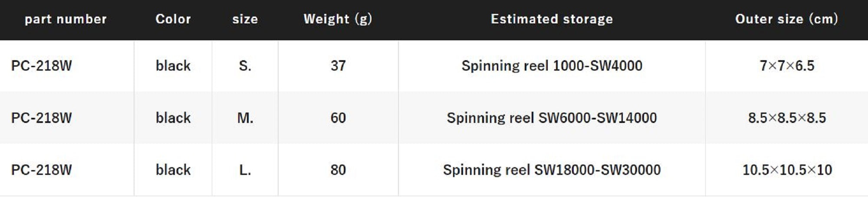Click the "size" column header
Image resolution: width=868 pixels, height=197 pixels.
pos(245,19)
